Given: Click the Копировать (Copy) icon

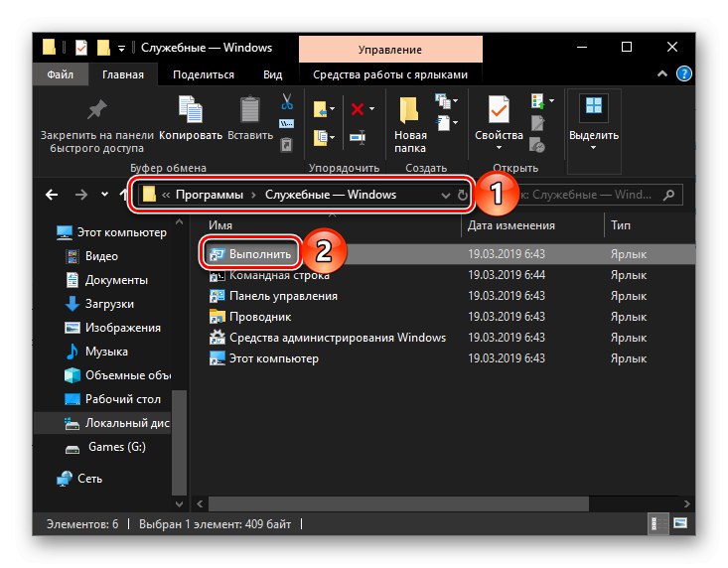Looking at the screenshot, I should coord(191,110).
